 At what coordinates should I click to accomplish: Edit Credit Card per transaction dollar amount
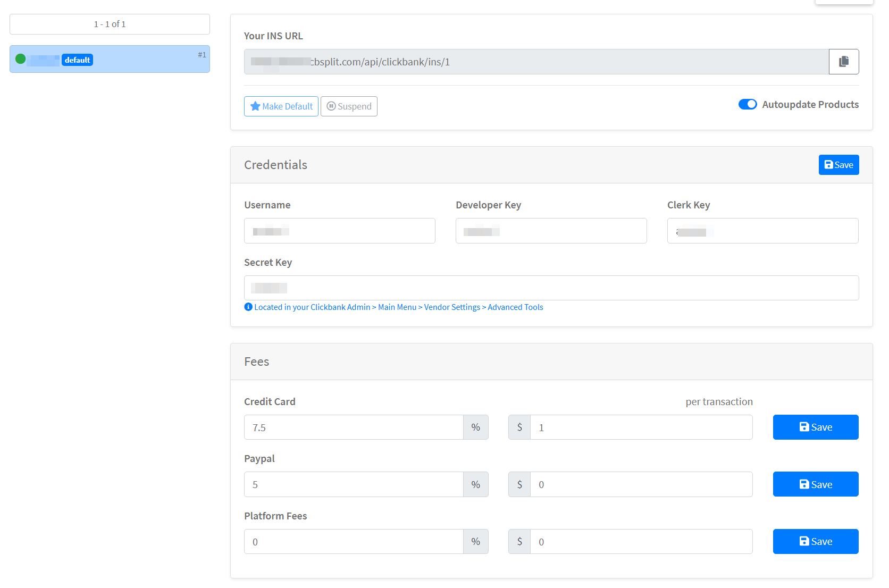[641, 427]
